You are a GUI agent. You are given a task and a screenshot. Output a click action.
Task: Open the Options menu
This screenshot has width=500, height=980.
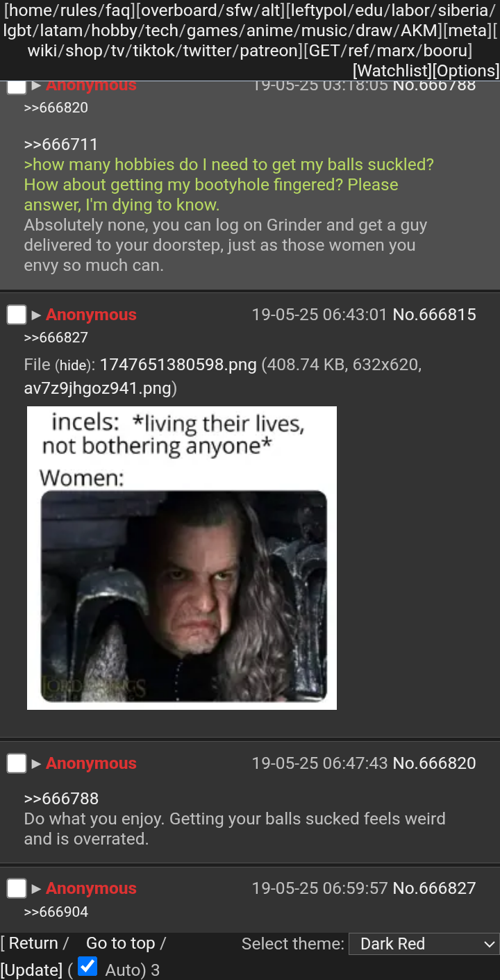tap(466, 71)
